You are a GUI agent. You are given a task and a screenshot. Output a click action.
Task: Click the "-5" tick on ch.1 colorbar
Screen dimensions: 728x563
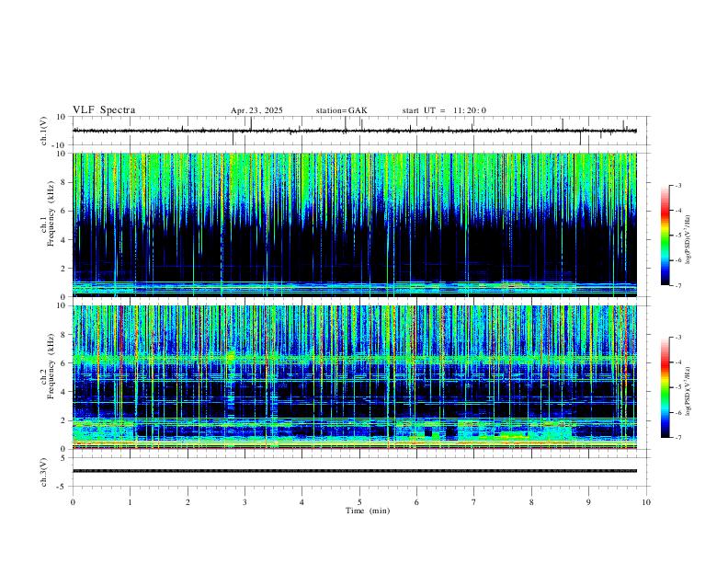pyautogui.click(x=677, y=236)
